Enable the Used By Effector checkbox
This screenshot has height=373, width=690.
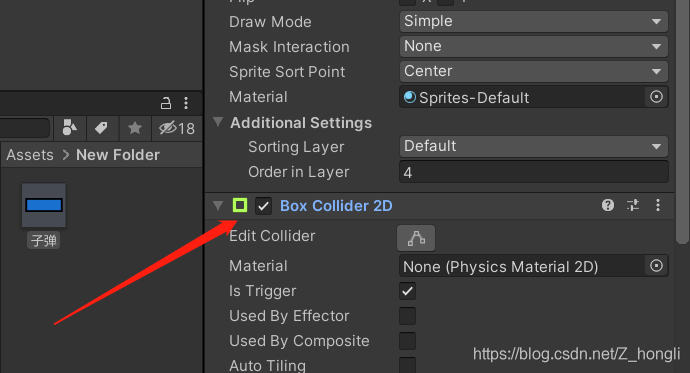407,316
